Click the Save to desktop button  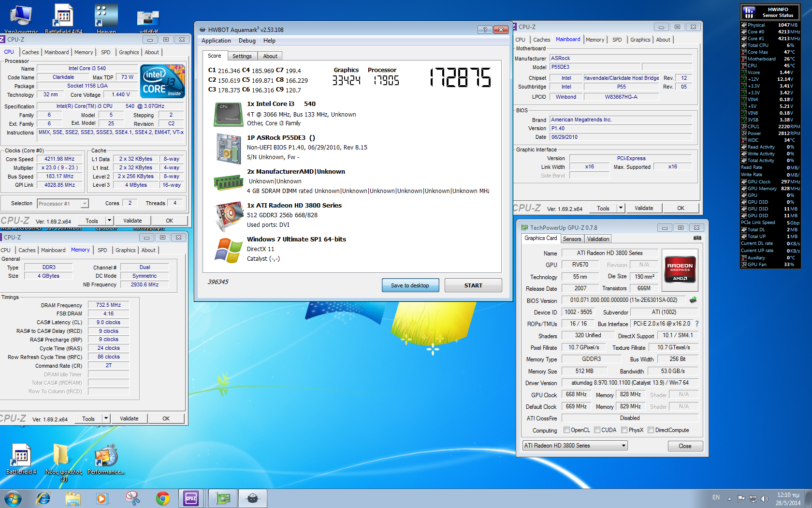pos(410,285)
